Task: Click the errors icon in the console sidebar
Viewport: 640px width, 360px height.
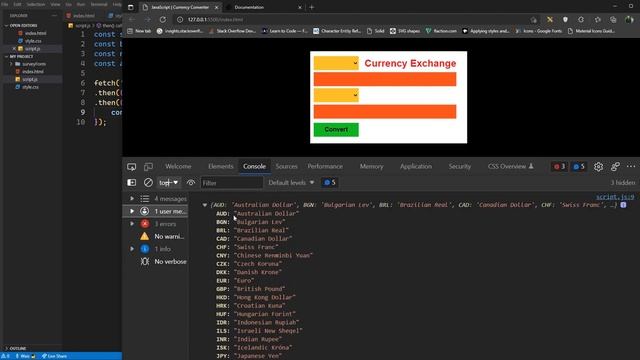Action: click(x=144, y=224)
